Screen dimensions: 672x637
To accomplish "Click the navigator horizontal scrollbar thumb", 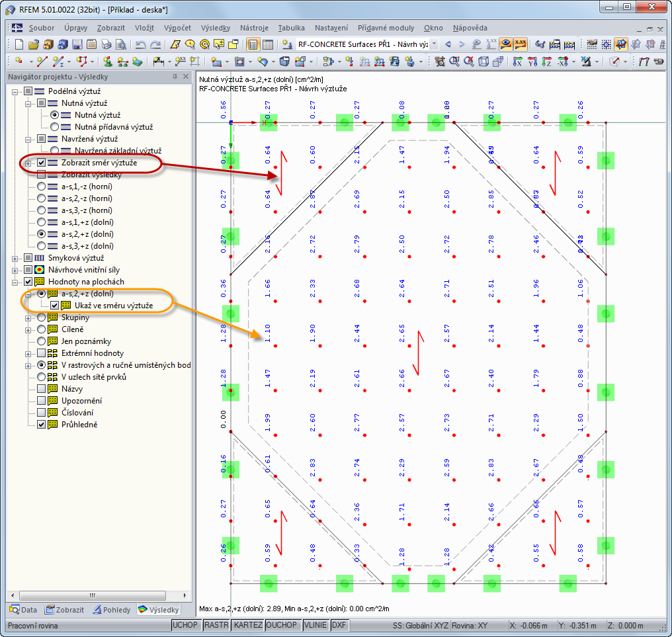I will coord(92,595).
